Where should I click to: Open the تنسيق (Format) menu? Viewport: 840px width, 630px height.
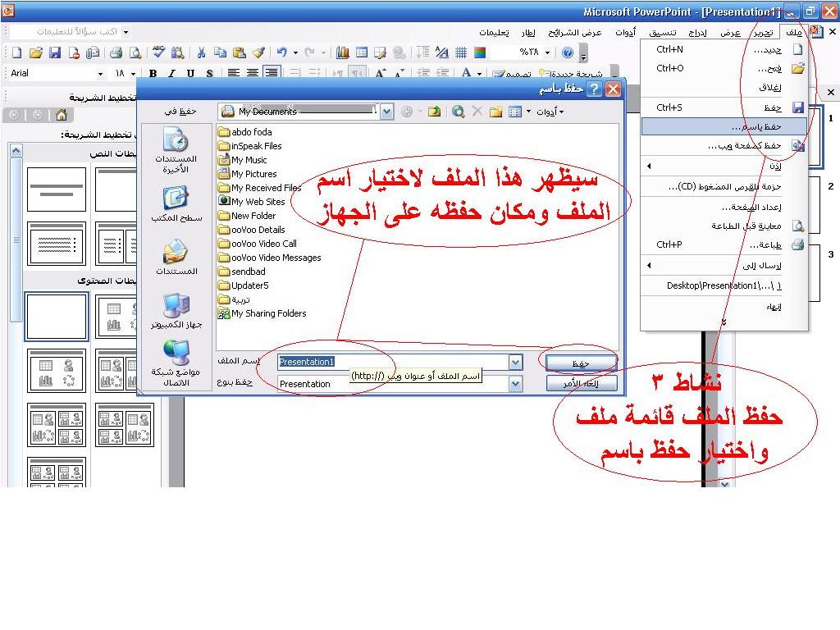(x=663, y=33)
